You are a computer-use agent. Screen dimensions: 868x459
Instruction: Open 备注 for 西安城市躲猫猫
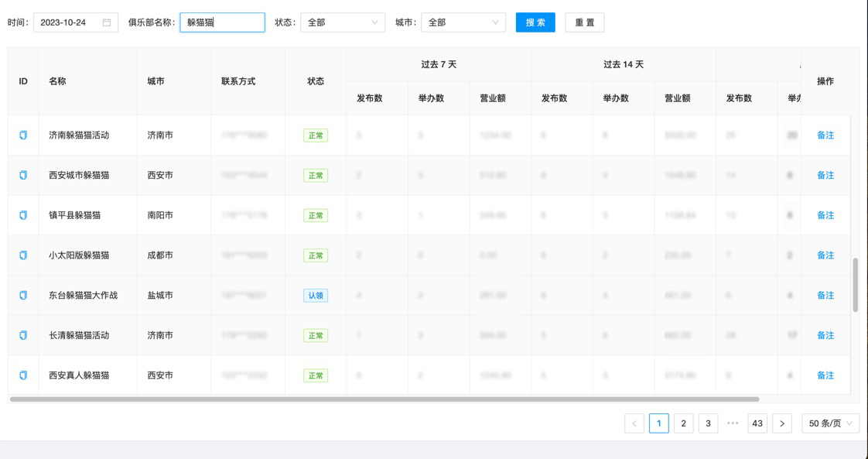coord(825,175)
